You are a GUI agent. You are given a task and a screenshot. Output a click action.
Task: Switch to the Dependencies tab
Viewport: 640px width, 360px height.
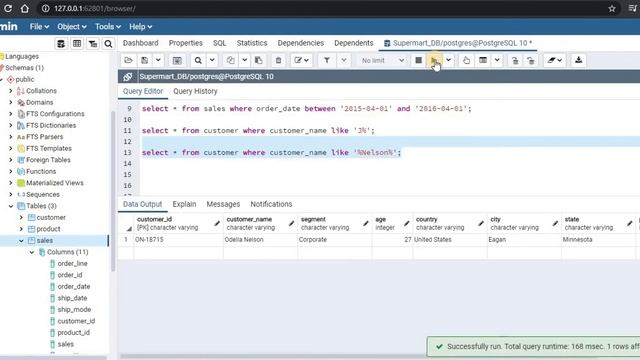[x=300, y=43]
